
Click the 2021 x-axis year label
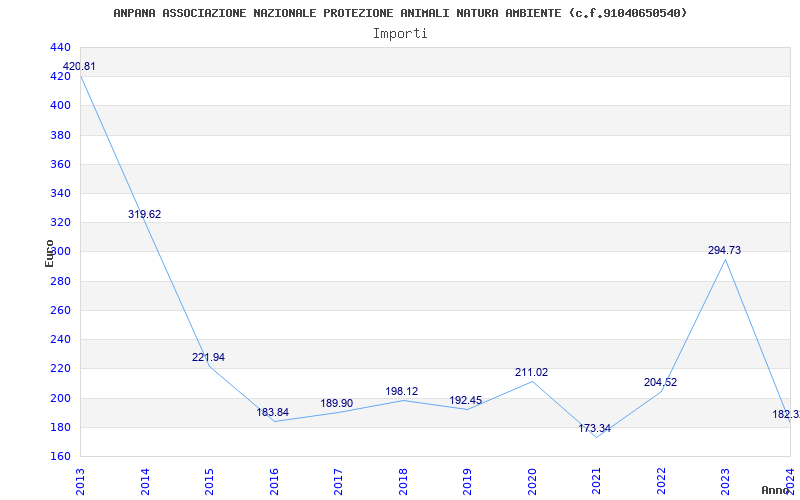click(x=596, y=482)
